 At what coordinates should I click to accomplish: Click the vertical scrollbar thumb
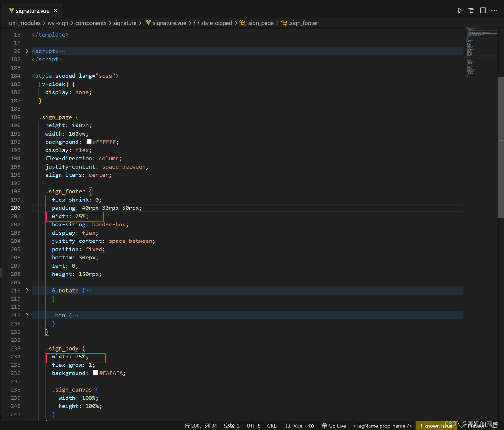click(501, 148)
